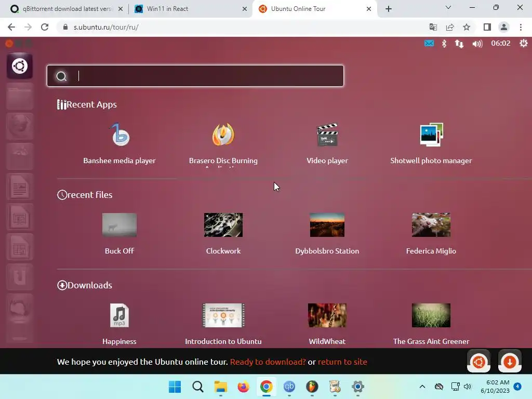Open a new browser tab

pyautogui.click(x=389, y=9)
